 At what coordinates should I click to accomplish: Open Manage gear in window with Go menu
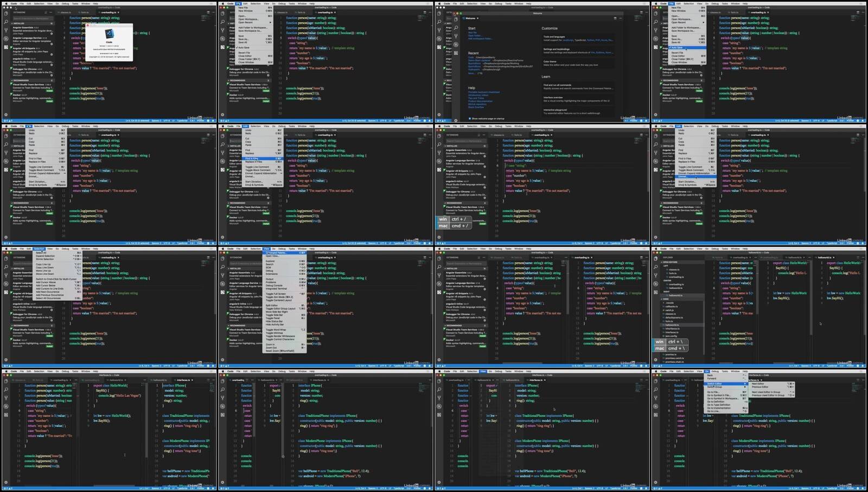pyautogui.click(x=655, y=482)
